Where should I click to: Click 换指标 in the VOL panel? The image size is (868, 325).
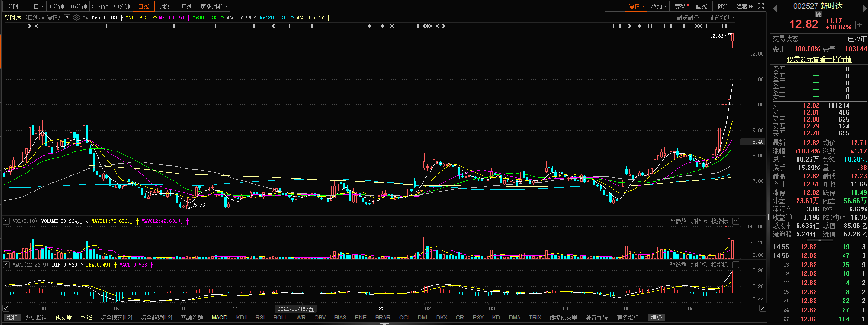coord(719,221)
